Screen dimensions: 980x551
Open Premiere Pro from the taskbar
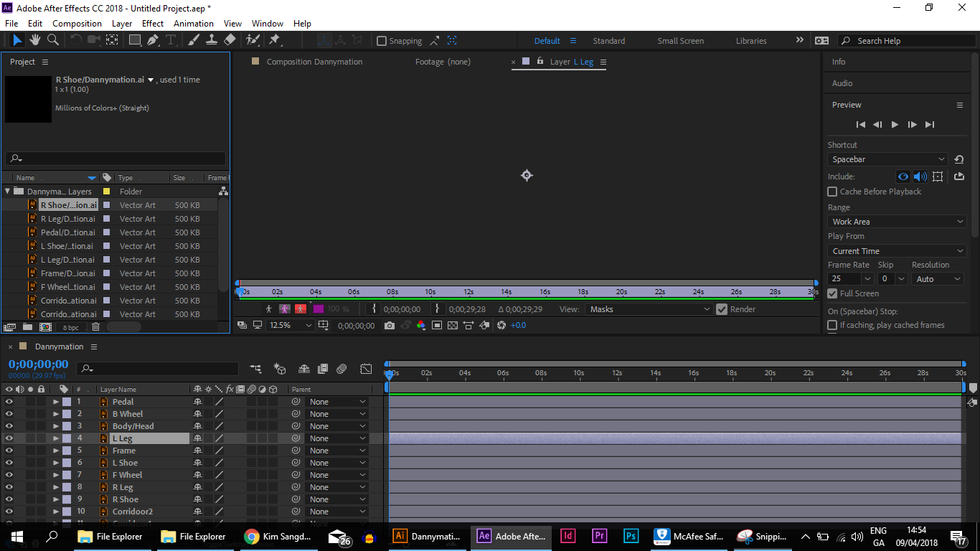pyautogui.click(x=599, y=536)
